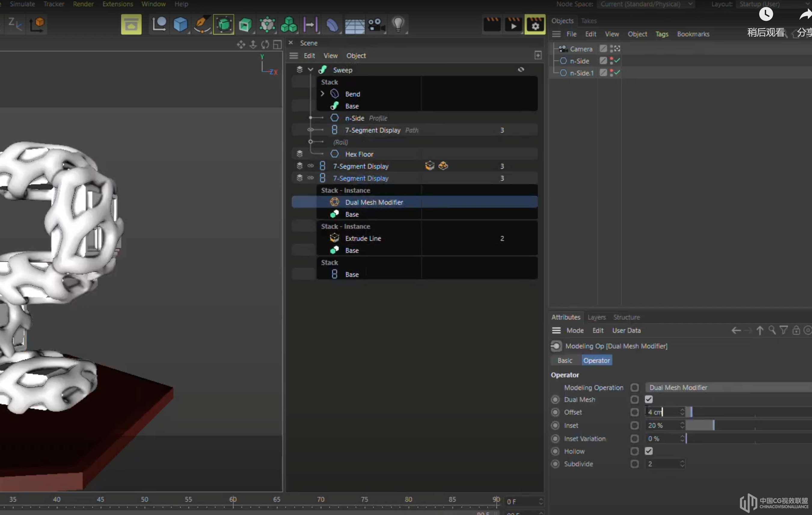
Task: Click the Z axis lock icon
Action: click(x=15, y=24)
